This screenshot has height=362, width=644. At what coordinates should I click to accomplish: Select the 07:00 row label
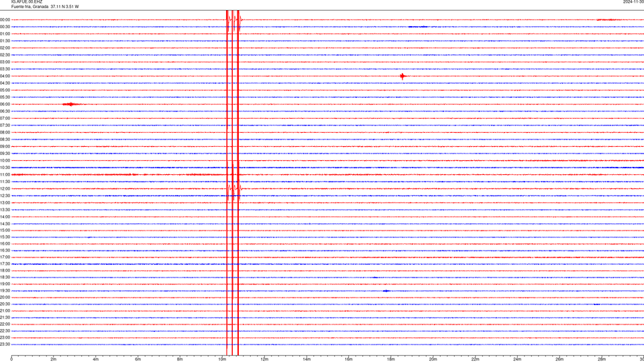pyautogui.click(x=5, y=118)
